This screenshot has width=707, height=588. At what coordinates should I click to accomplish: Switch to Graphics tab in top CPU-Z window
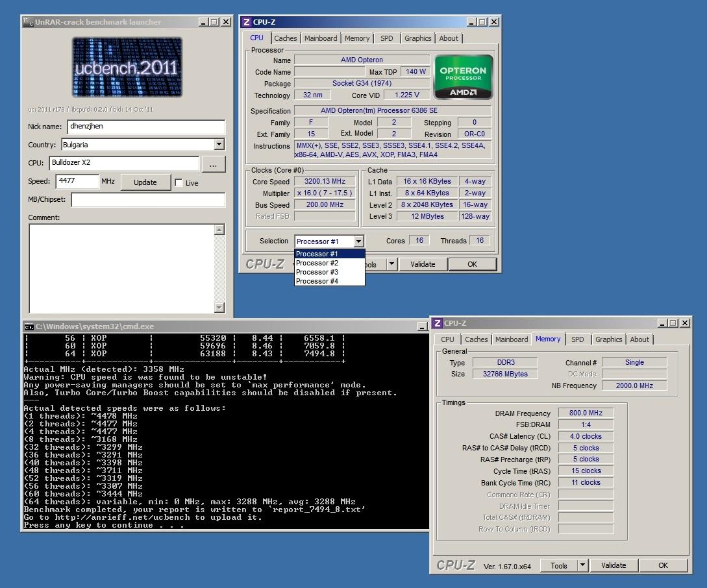pyautogui.click(x=417, y=38)
